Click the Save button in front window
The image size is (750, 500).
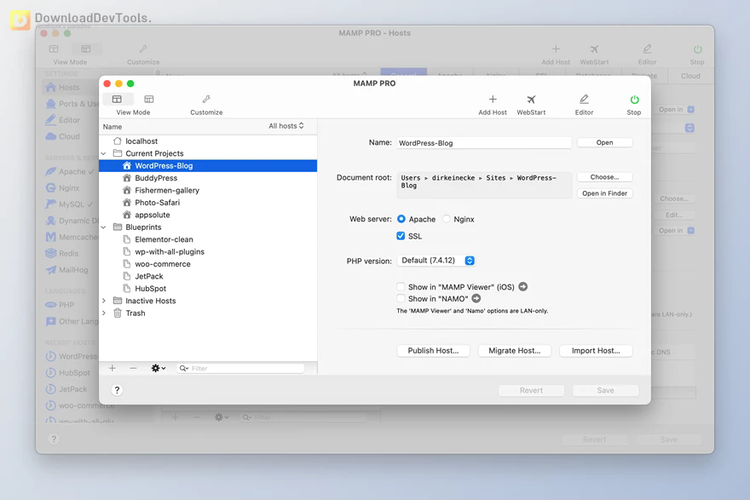coord(605,390)
